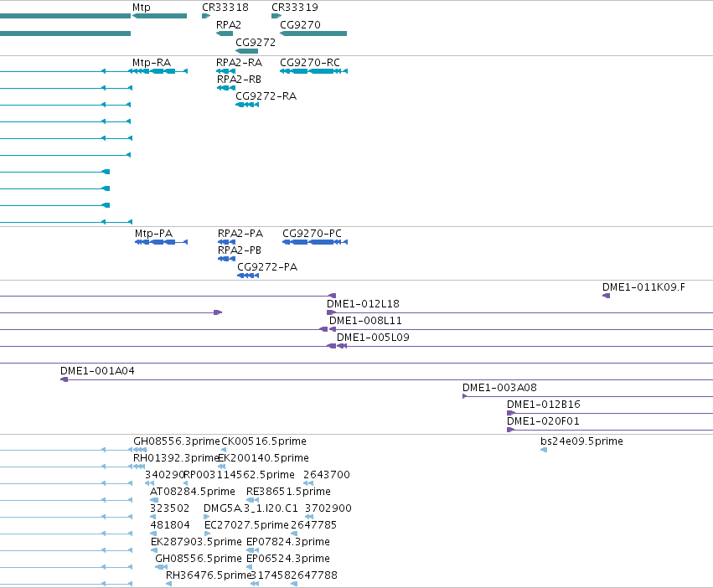Screen dimensions: 713x588
Task: Click the DME1-020F01 BAC label
Action: [x=543, y=422]
